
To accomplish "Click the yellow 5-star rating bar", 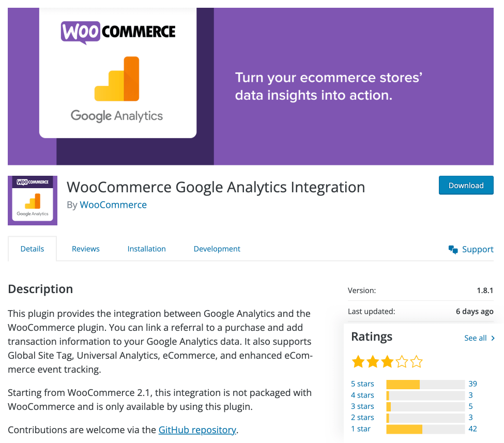I will 403,384.
